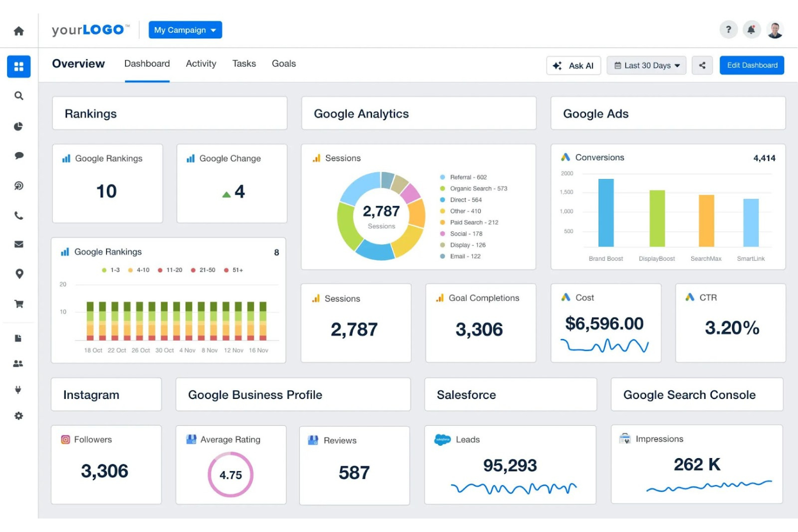Toggle the Direct - 564 legend item

click(461, 200)
